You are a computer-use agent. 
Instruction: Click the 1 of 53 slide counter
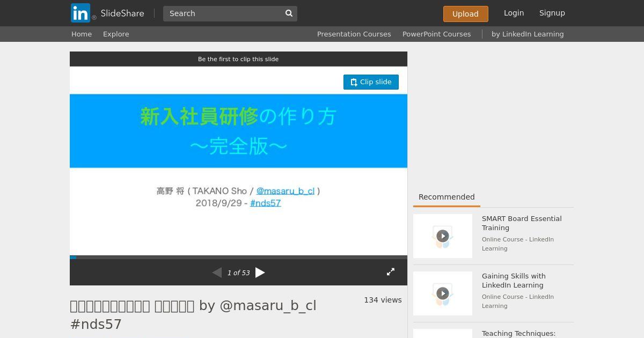pyautogui.click(x=238, y=273)
